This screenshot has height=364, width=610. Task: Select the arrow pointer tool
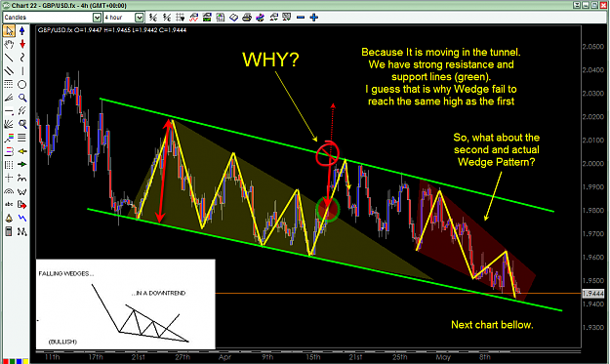[x=9, y=30]
